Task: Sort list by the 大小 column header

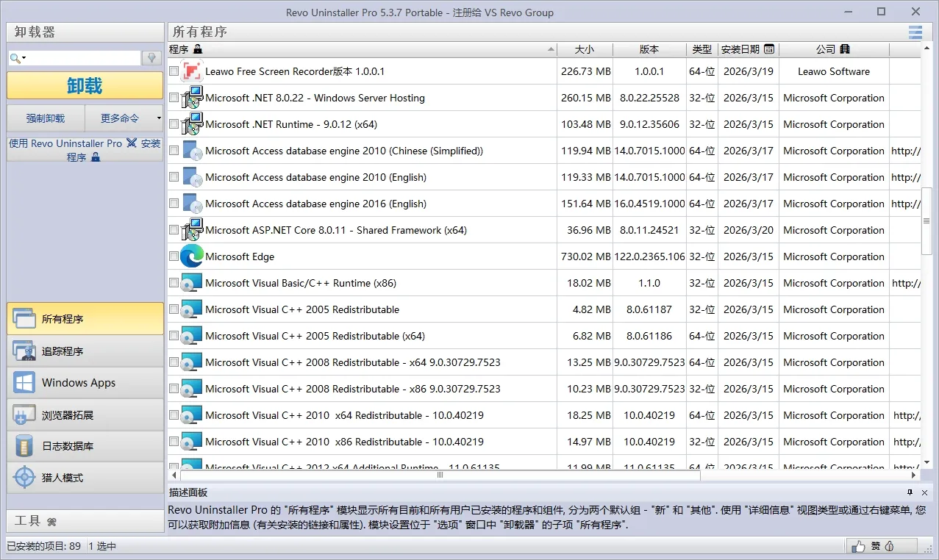Action: (x=585, y=49)
